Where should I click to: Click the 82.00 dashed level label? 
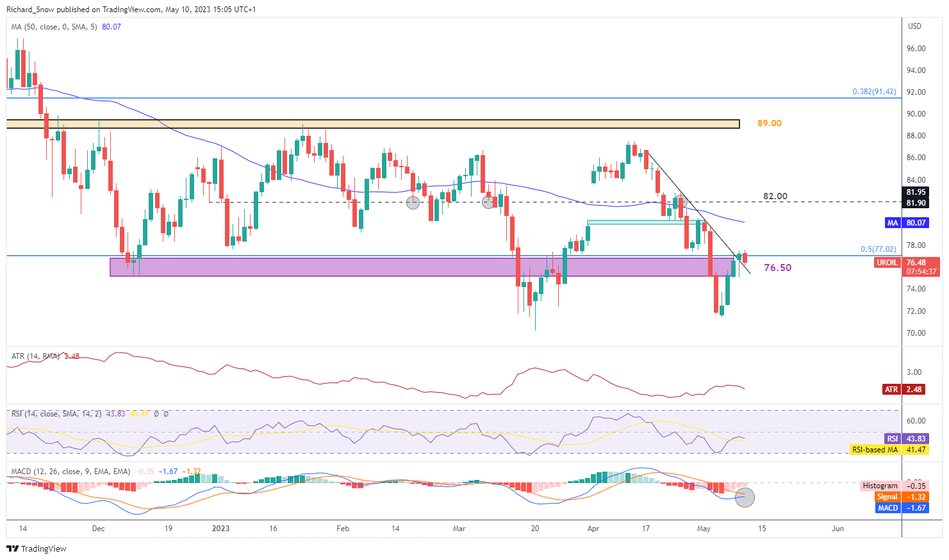click(x=775, y=196)
